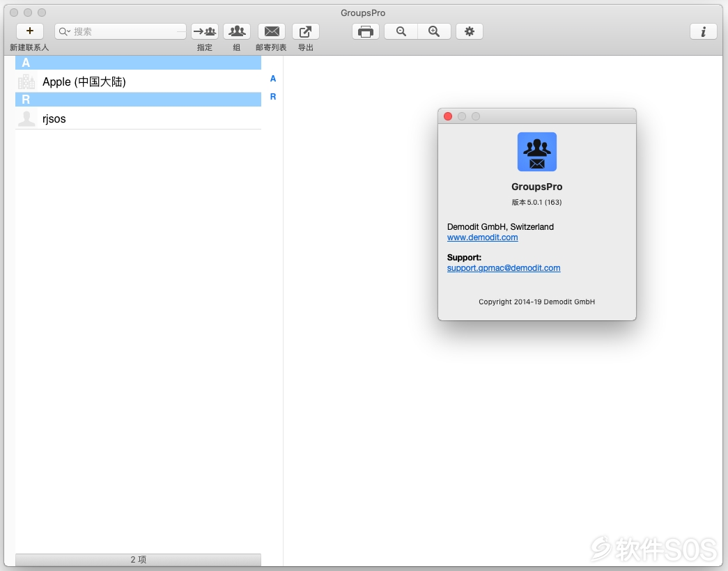This screenshot has width=728, height=571.
Task: Click the 2 项 status bar count
Action: (139, 559)
